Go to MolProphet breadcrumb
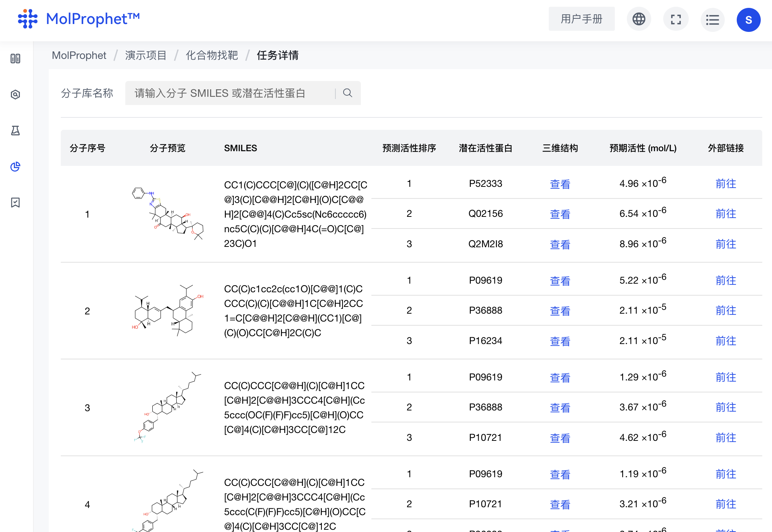The image size is (772, 532). [79, 56]
